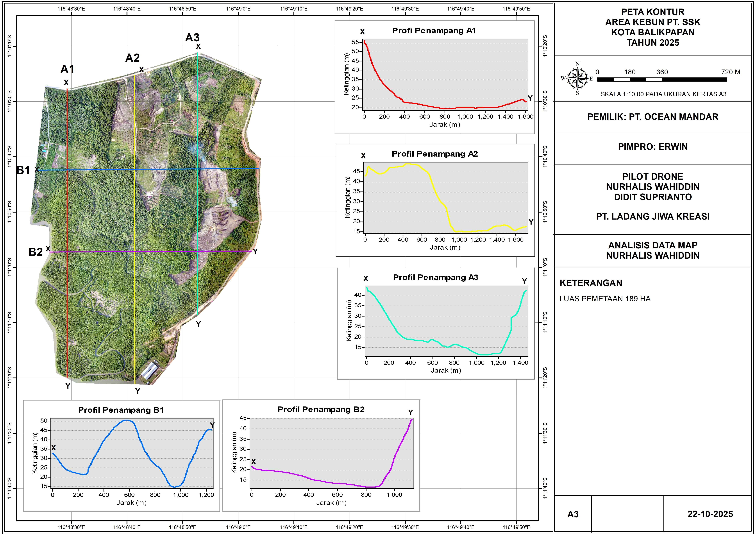Screen dimensions: 756x535
Task: Click the B2 label beside the magenta line
Action: coord(36,252)
